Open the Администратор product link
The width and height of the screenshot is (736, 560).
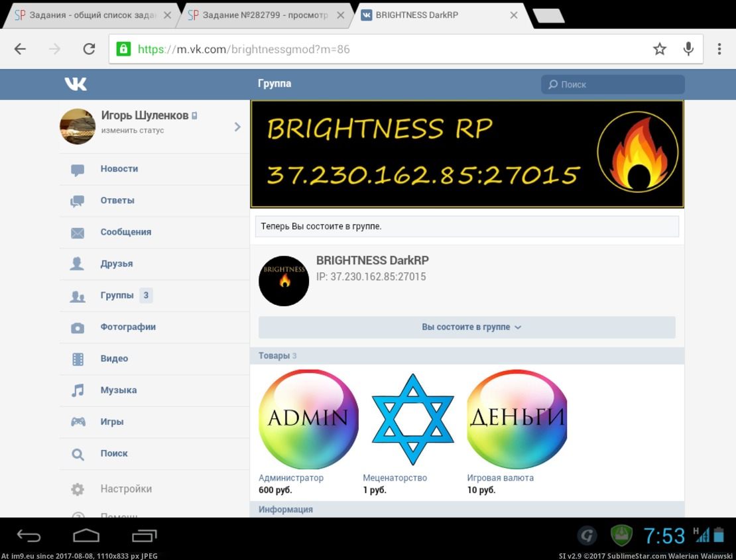pos(291,478)
